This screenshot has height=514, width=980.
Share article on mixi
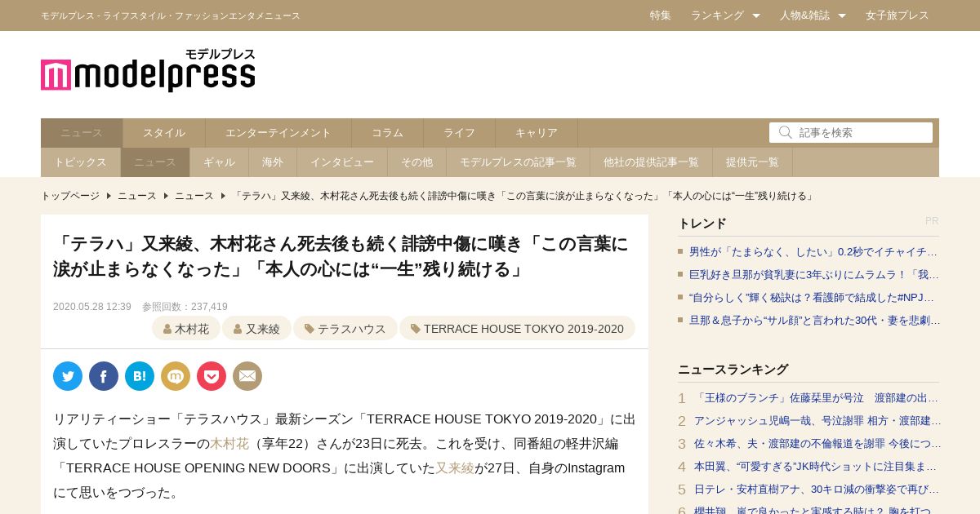(x=176, y=376)
